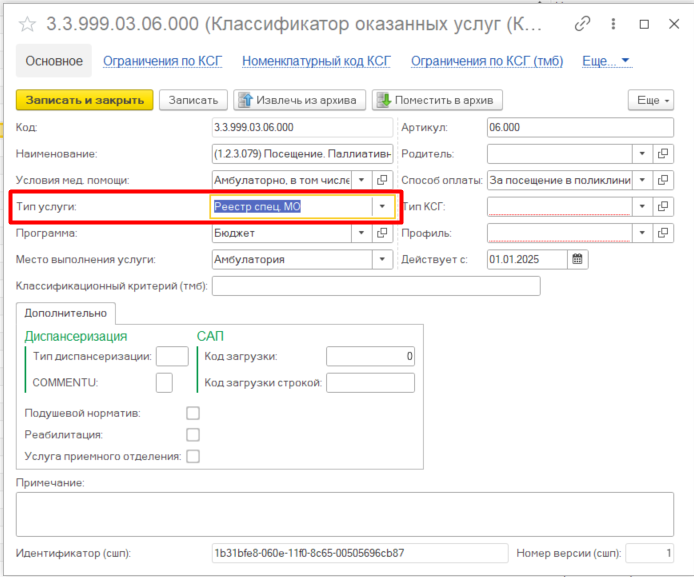The image size is (694, 577).
Task: Open the Условия мед. помощи linked record icon
Action: tap(382, 180)
